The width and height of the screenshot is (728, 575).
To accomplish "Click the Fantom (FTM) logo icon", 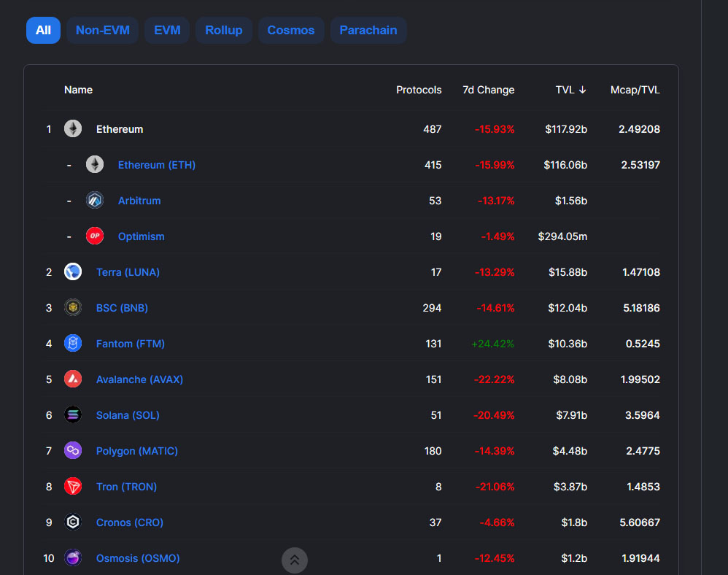I will 73,343.
